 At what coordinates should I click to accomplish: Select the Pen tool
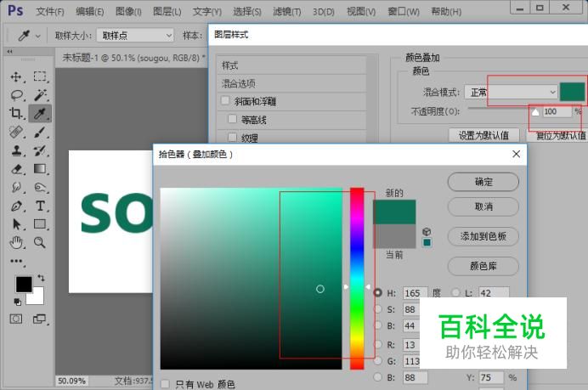[16, 206]
